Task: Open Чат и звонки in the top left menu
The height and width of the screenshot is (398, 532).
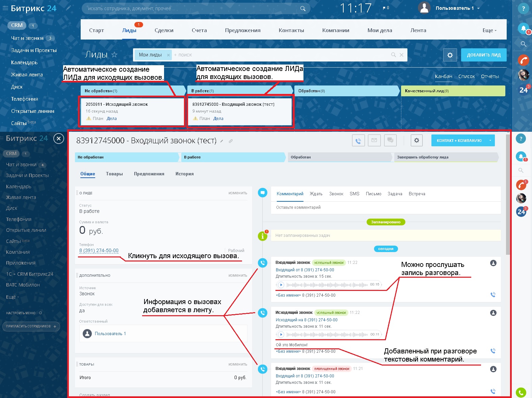Action: pos(27,38)
